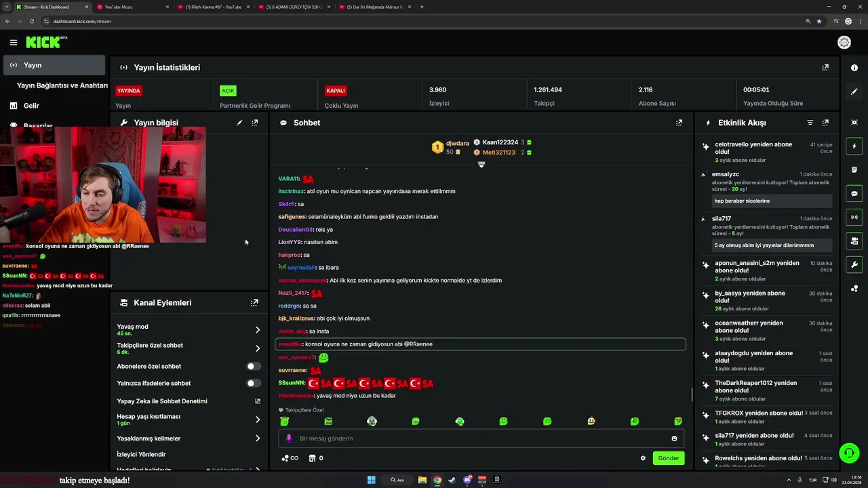Screen dimensions: 868x488
Task: Bookmark this page with the star icon
Action: coord(819,21)
